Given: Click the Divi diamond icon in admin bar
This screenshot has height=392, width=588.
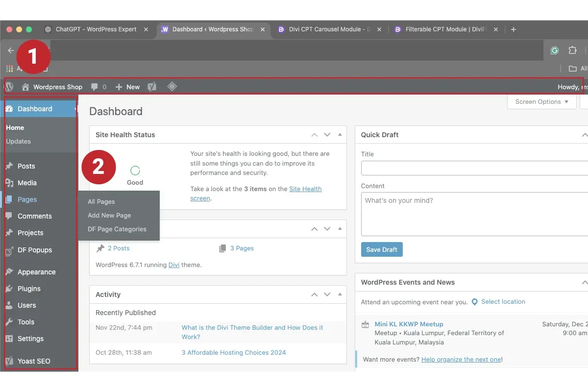Looking at the screenshot, I should [172, 87].
